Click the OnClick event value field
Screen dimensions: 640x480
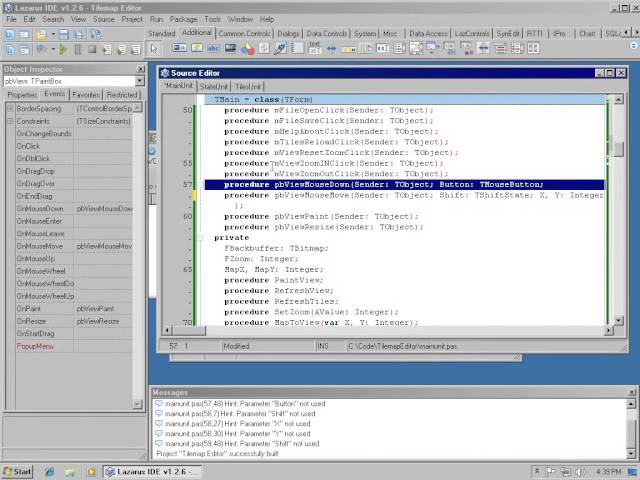click(x=103, y=146)
